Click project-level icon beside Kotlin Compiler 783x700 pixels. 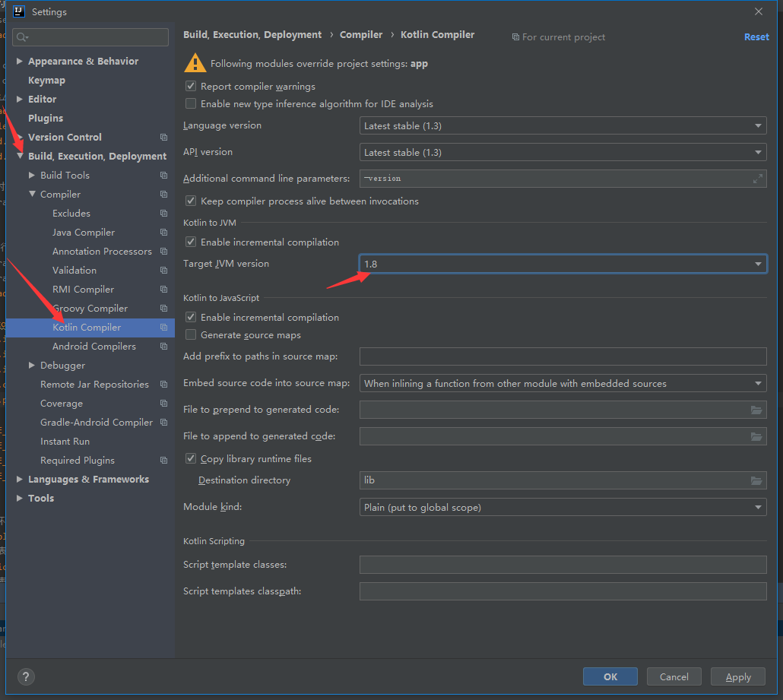coord(163,327)
